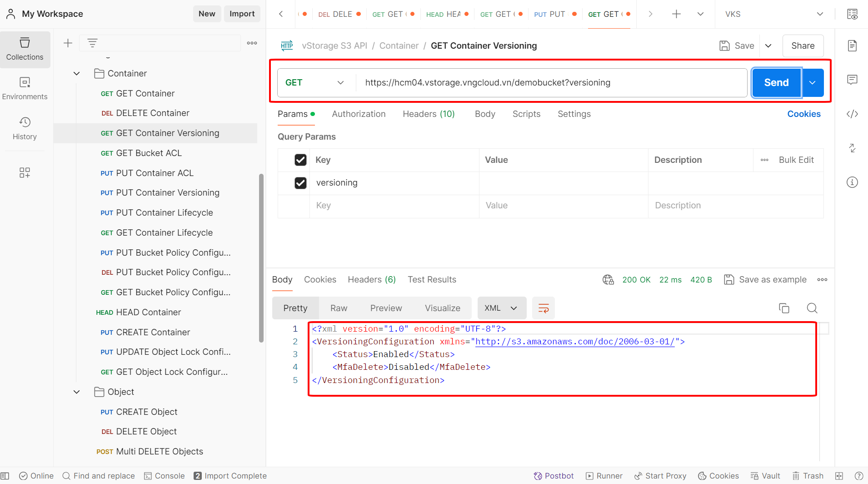868x484 pixels.
Task: Click the Environments sidebar icon
Action: pyautogui.click(x=25, y=88)
